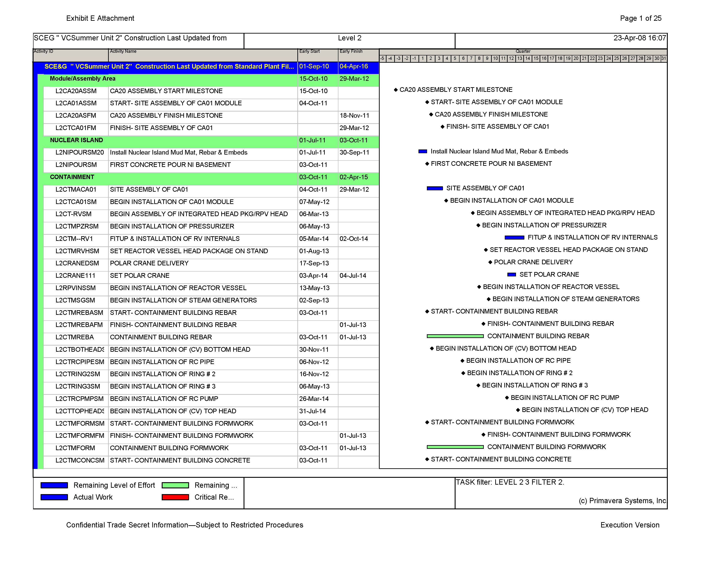Click the blue bar for Install Nuclear Island Mud Mat

click(x=423, y=151)
